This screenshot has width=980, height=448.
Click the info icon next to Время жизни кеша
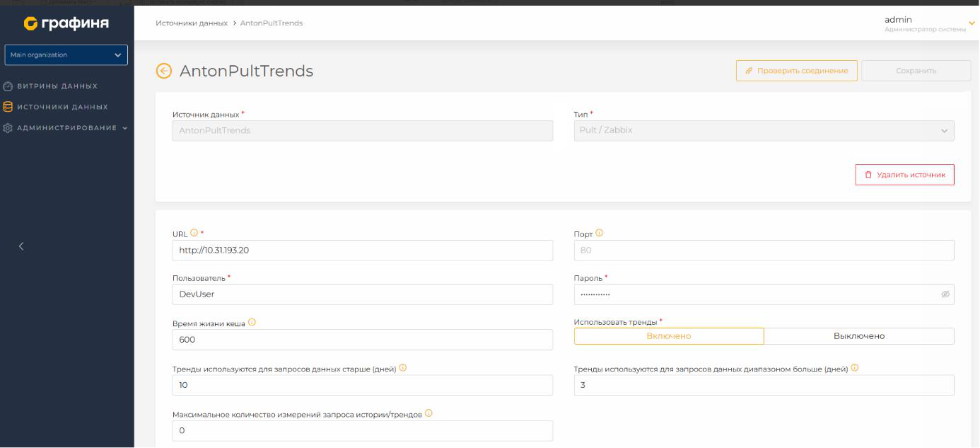pyautogui.click(x=252, y=323)
